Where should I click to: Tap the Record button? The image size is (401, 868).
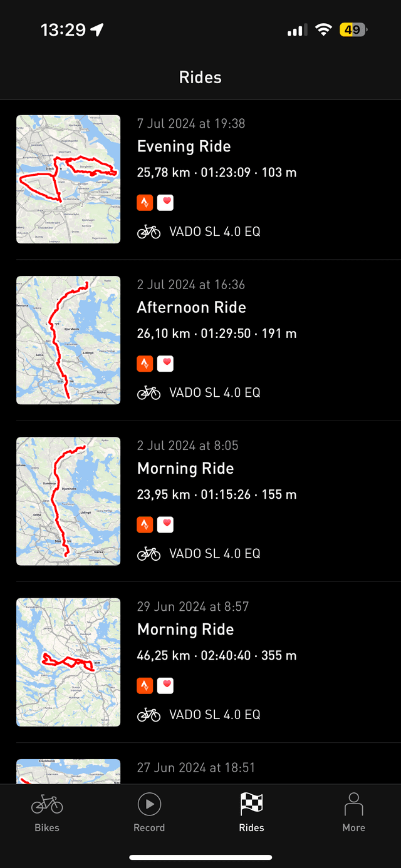point(149,812)
